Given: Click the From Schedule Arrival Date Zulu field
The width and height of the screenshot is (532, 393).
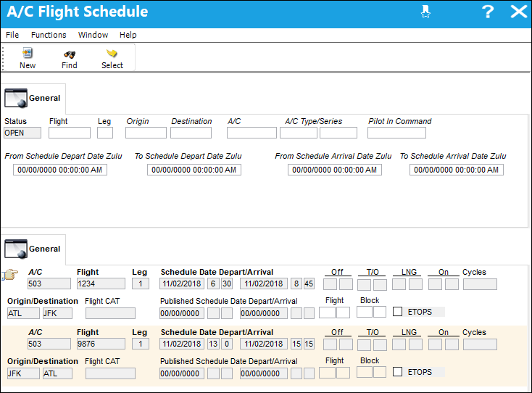Looking at the screenshot, I should tap(335, 170).
